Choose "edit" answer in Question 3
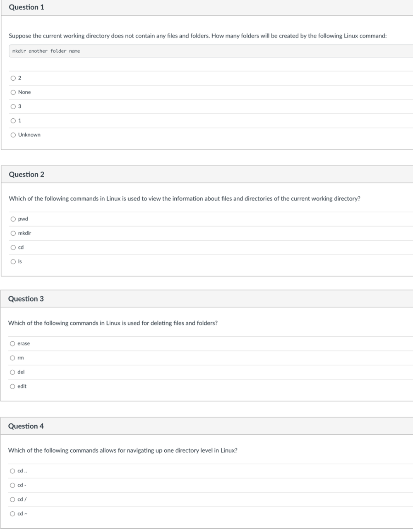413x532 pixels. [13, 386]
